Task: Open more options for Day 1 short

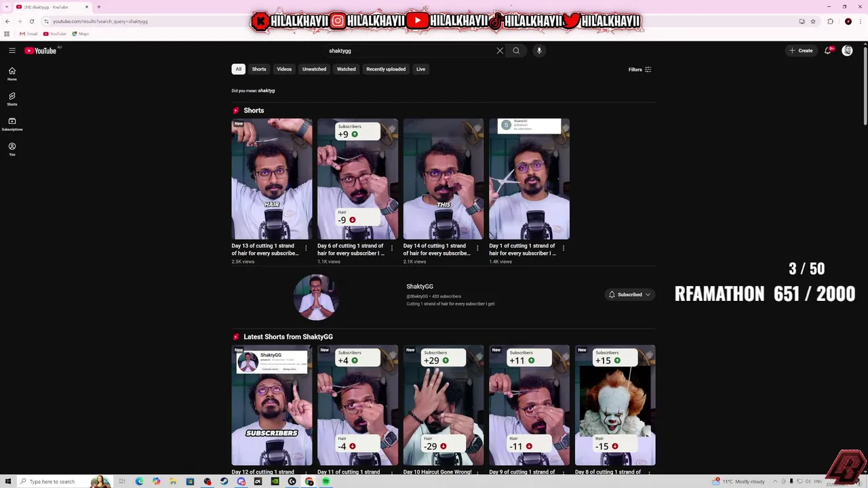Action: click(563, 248)
